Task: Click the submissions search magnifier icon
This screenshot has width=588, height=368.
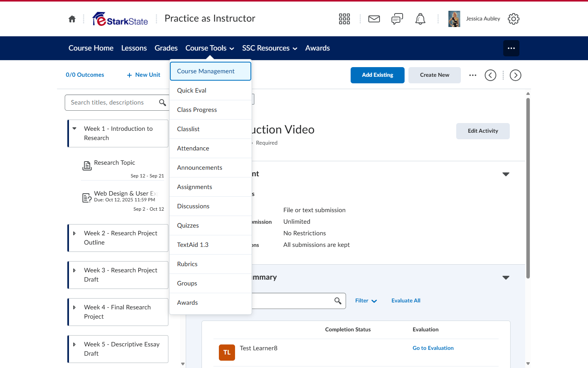Action: [338, 301]
